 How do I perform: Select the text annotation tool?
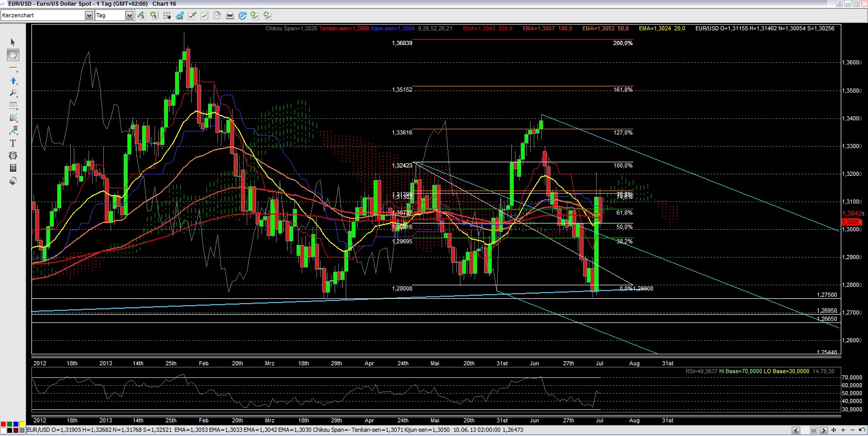tap(13, 143)
